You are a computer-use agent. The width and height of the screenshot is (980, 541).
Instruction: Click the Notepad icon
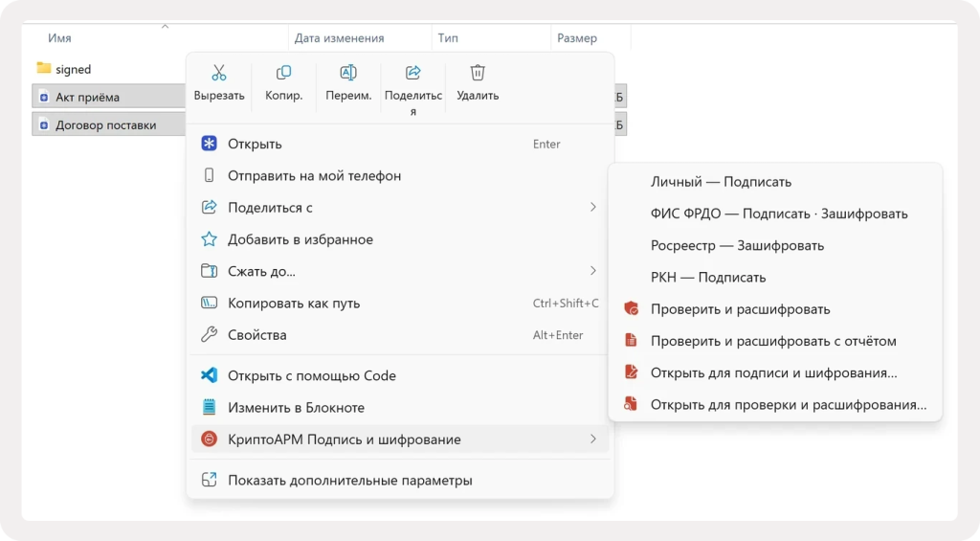pyautogui.click(x=209, y=407)
